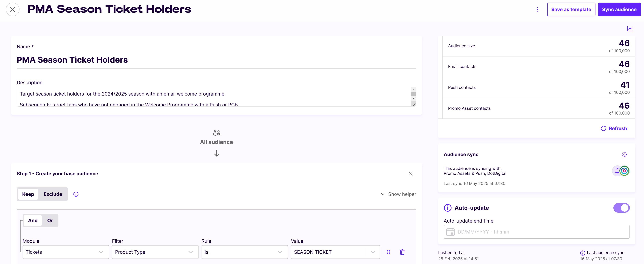This screenshot has height=264, width=644.
Task: Open the Module dropdown showing Tickets
Action: (65, 252)
